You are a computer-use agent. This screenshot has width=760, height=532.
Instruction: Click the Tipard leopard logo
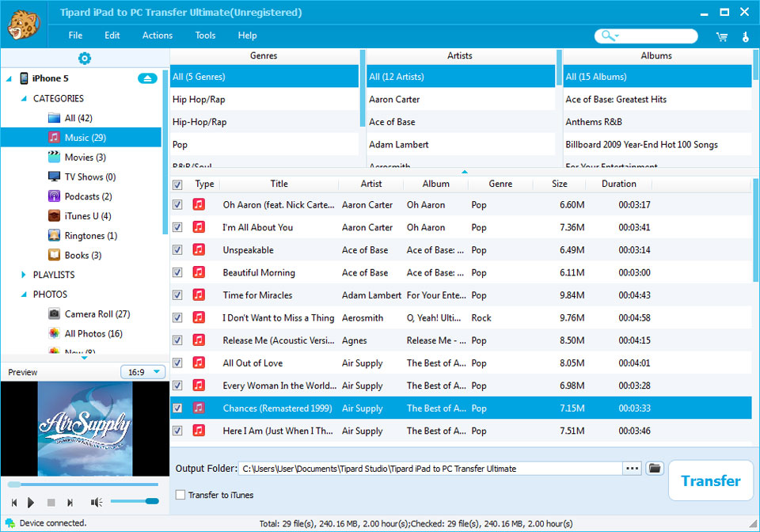23,25
